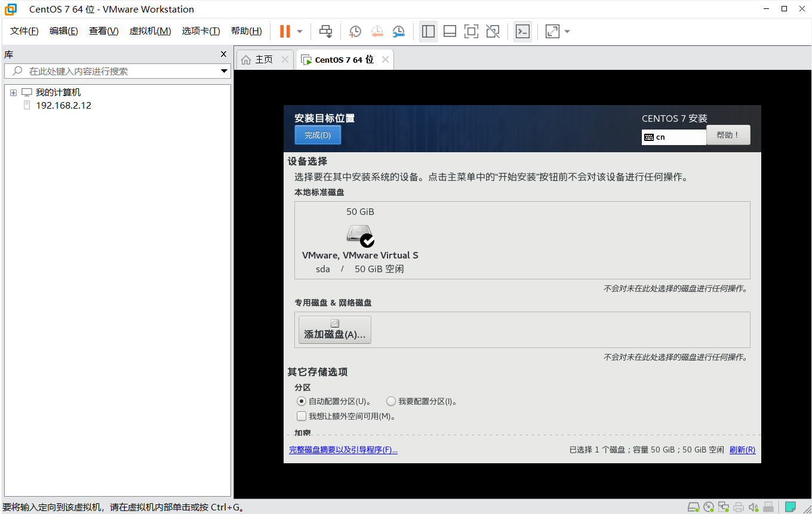Open the 虚拟机(M) menu
This screenshot has width=812, height=514.
(150, 31)
